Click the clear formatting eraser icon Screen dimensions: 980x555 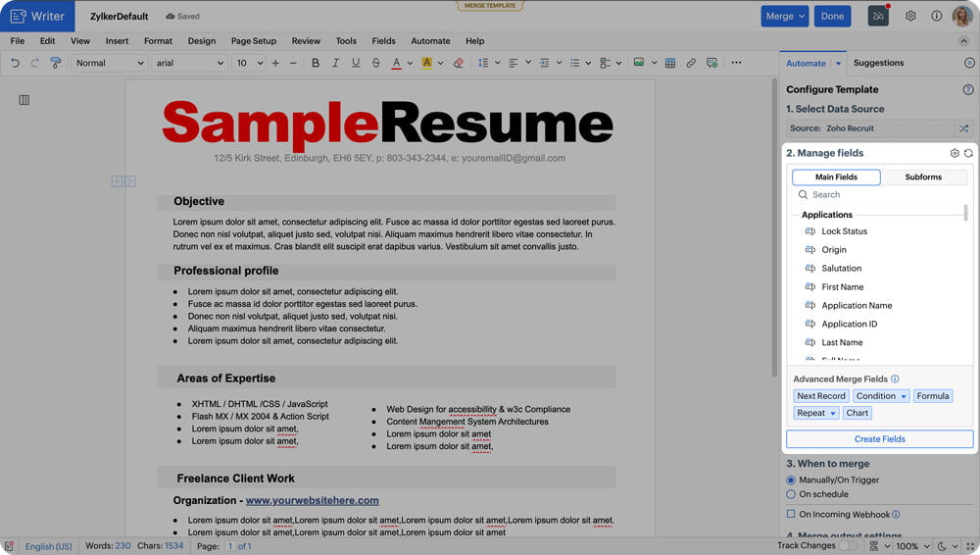[459, 63]
